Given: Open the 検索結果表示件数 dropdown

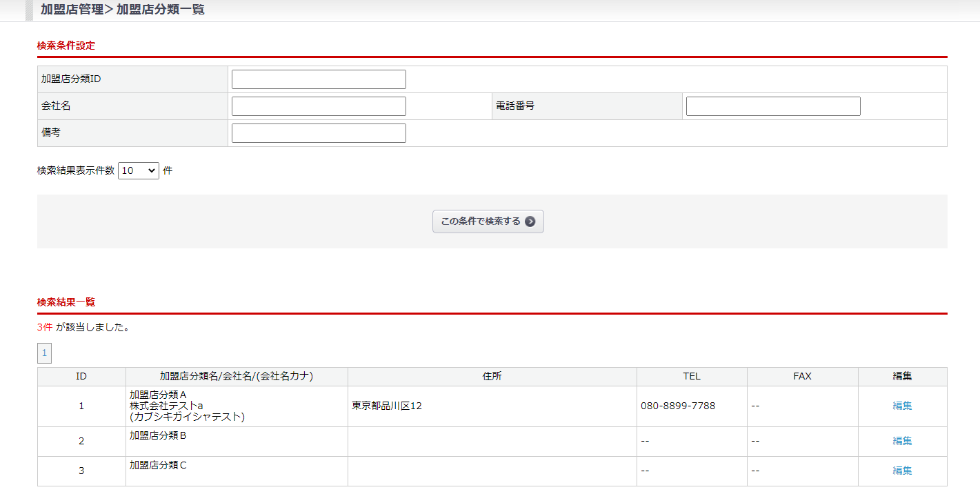Looking at the screenshot, I should coord(139,170).
